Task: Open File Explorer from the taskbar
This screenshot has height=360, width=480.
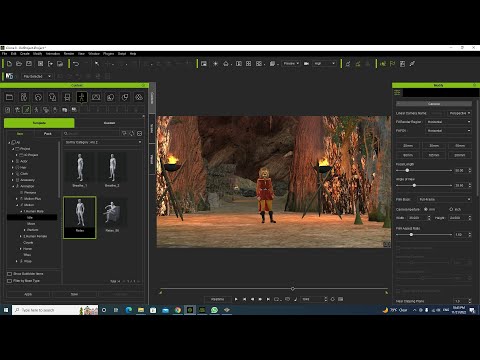Action: [141, 310]
